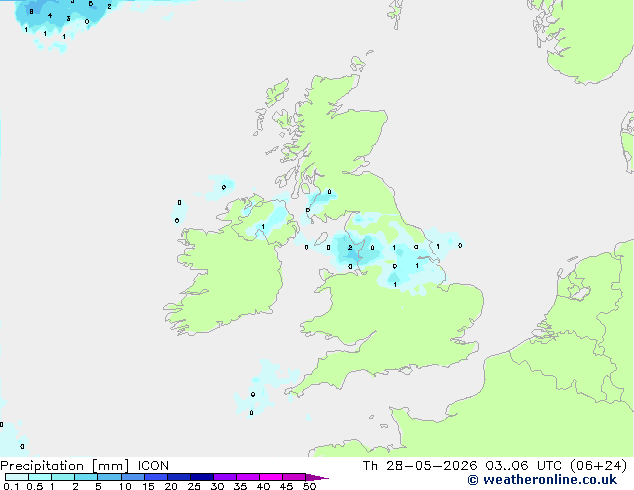634x490 pixels.
Task: Click the '8' precipitation value at top-left
Action: coord(31,12)
